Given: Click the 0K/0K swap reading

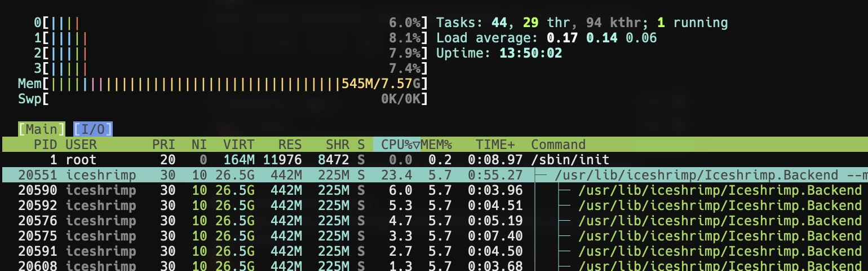Looking at the screenshot, I should (401, 99).
